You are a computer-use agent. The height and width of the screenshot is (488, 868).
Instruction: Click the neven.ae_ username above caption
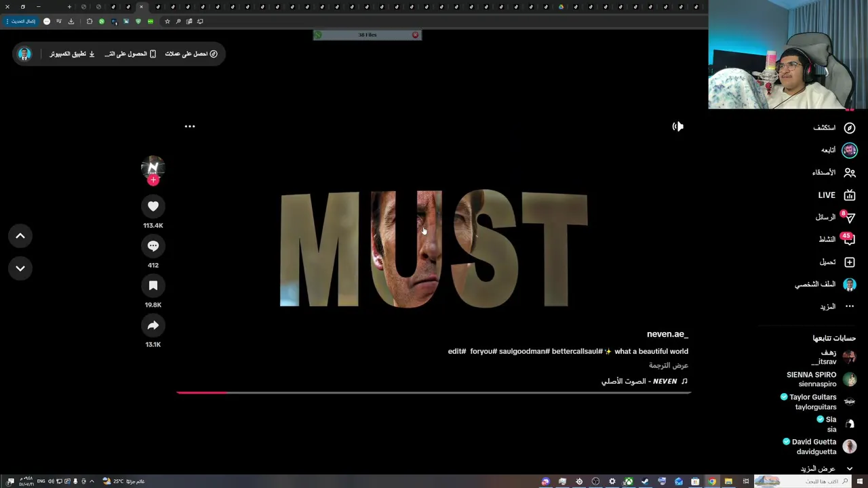667,334
